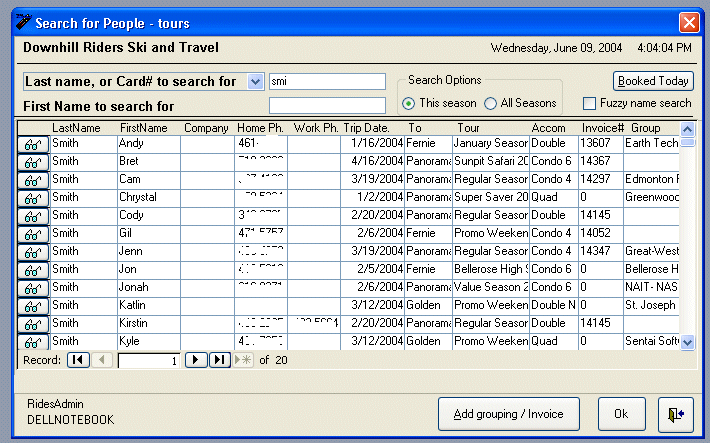Go to last record navigation button
710x443 pixels.
point(220,360)
